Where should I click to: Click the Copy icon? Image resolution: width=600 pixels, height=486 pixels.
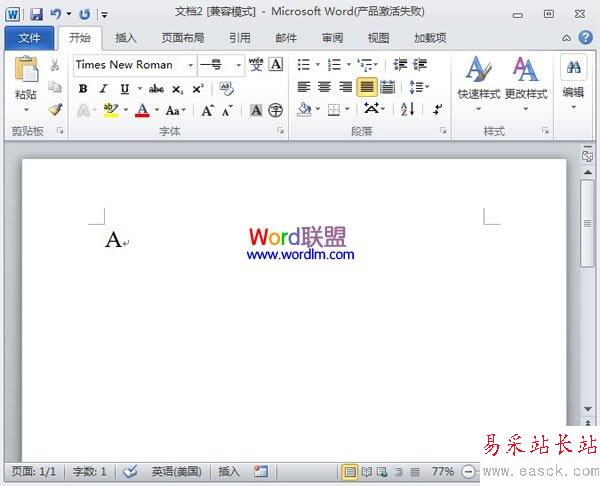tap(55, 87)
